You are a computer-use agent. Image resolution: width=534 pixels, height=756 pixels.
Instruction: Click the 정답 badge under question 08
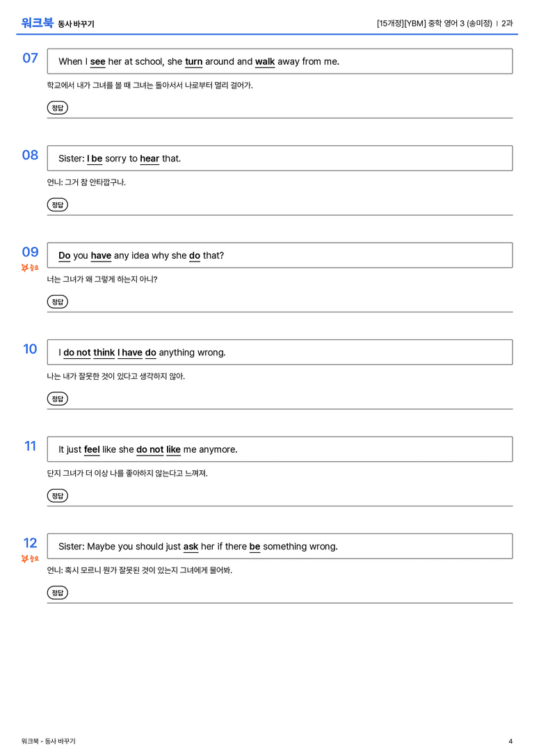point(57,204)
